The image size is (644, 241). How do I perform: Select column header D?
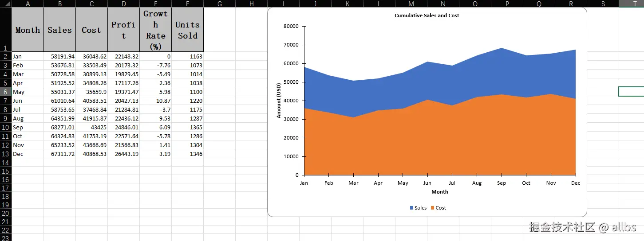(123, 4)
